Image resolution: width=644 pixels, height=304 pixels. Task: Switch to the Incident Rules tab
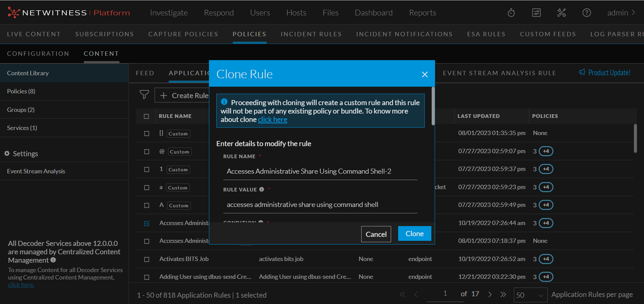(311, 34)
